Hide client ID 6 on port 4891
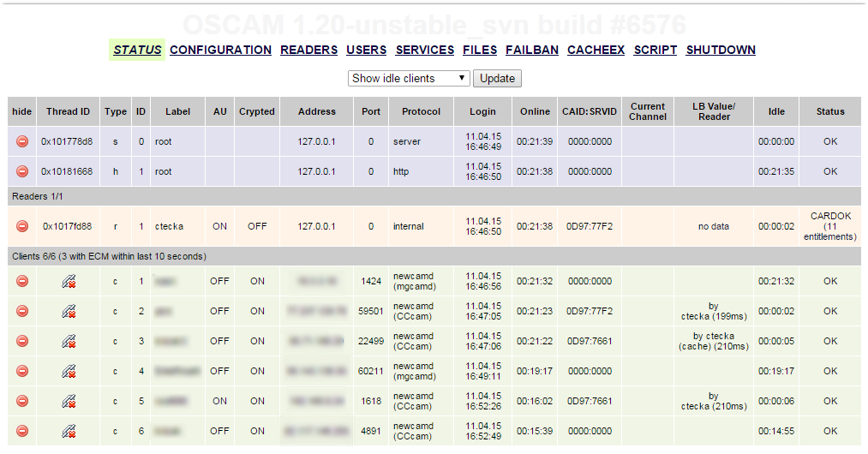868x454 pixels. pos(22,431)
